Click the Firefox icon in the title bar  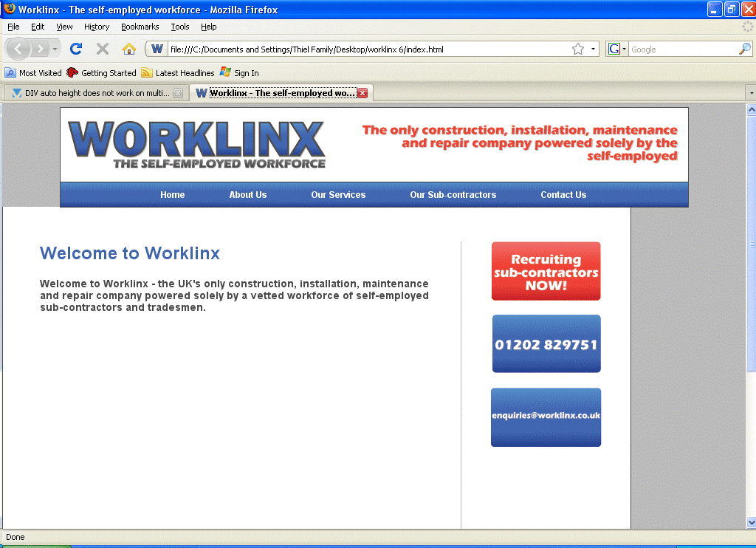9,9
